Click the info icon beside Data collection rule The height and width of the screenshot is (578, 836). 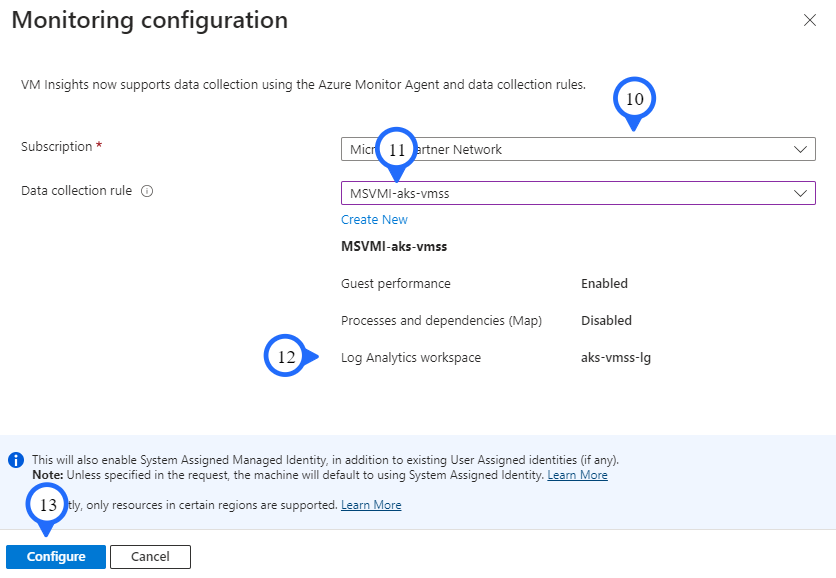pos(147,191)
